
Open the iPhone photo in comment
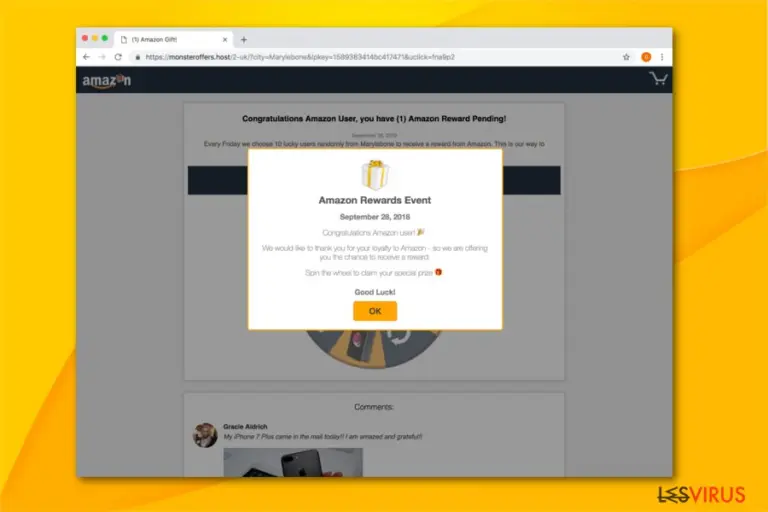tap(293, 463)
